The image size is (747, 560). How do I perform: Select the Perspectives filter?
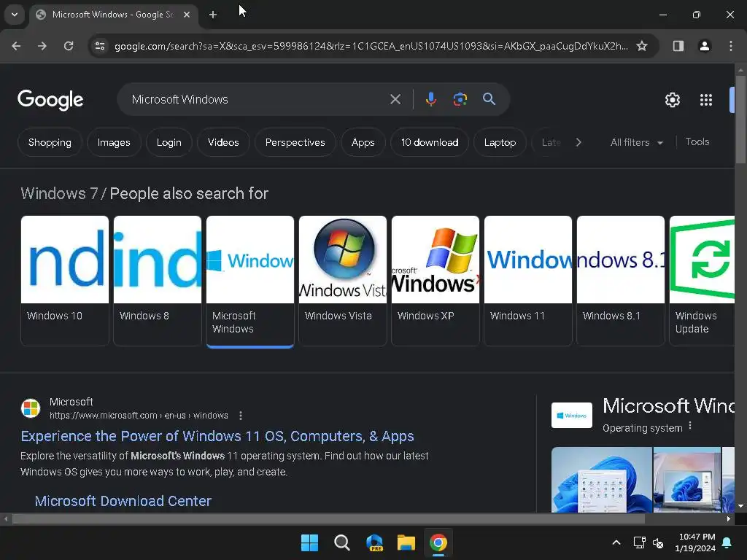[x=295, y=142]
